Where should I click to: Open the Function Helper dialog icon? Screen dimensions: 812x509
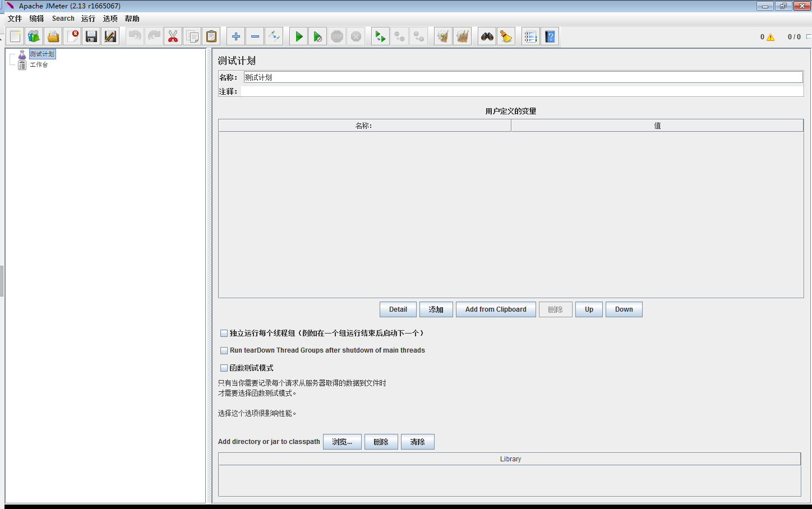531,36
